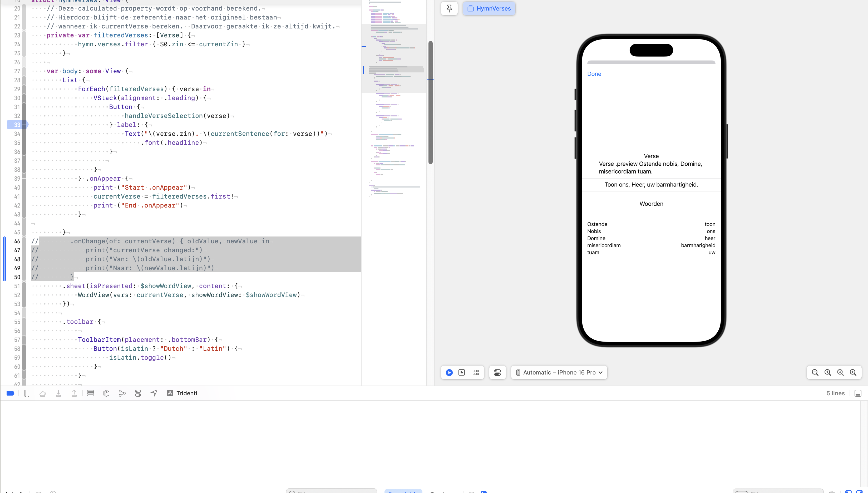The height and width of the screenshot is (493, 868).
Task: Open Debug View Hierarchy
Action: tap(106, 393)
